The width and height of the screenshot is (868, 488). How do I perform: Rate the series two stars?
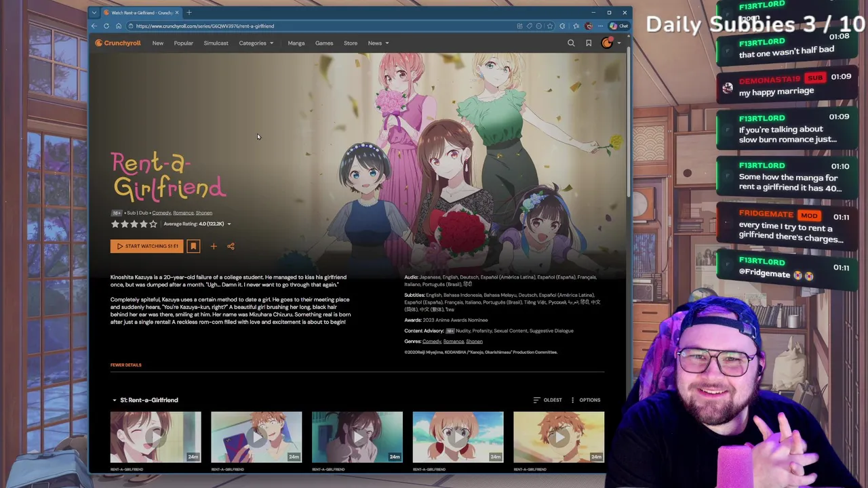(x=125, y=224)
